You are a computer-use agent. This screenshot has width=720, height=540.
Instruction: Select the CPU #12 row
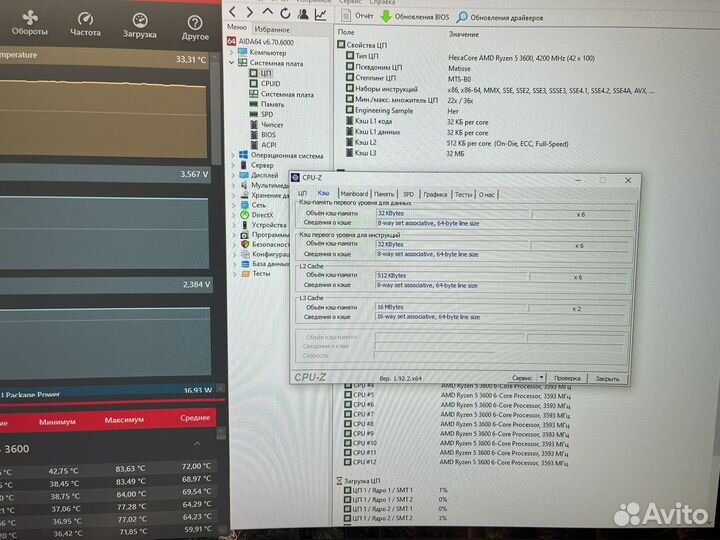coord(457,462)
